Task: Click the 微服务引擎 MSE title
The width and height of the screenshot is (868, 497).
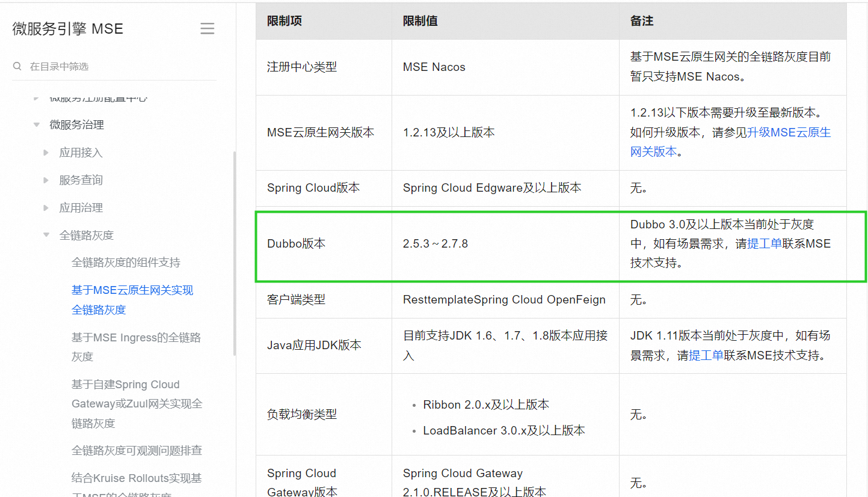Action: (x=67, y=29)
